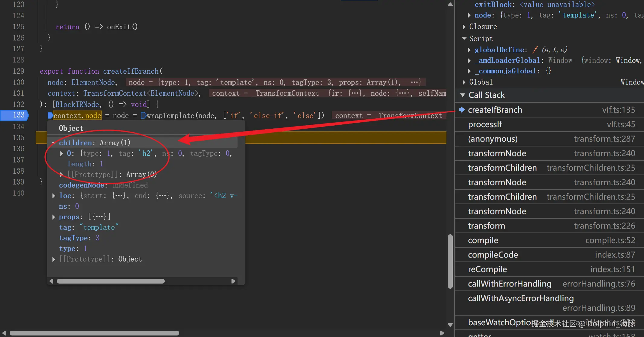Select processIf call stack frame

[x=549, y=124]
